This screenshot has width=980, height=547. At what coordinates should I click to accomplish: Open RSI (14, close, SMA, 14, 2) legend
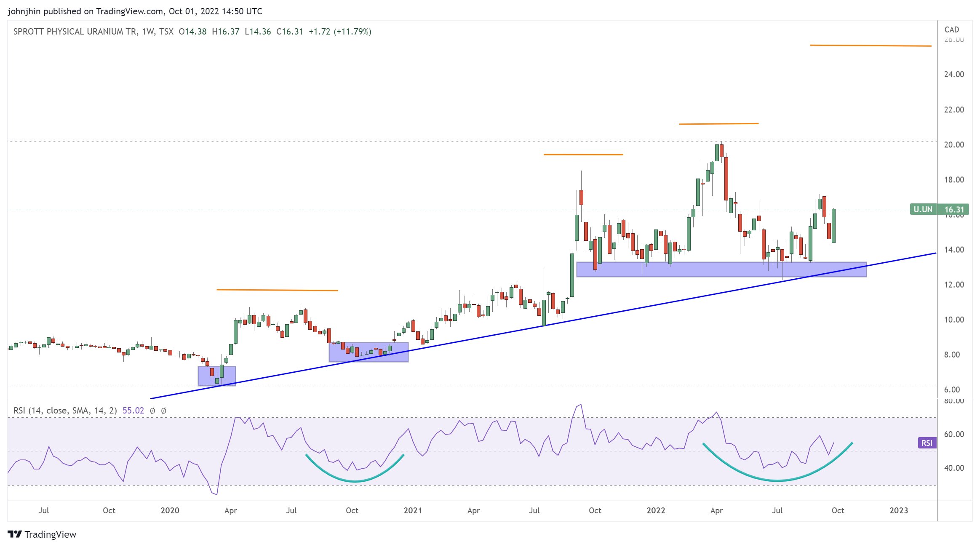65,411
